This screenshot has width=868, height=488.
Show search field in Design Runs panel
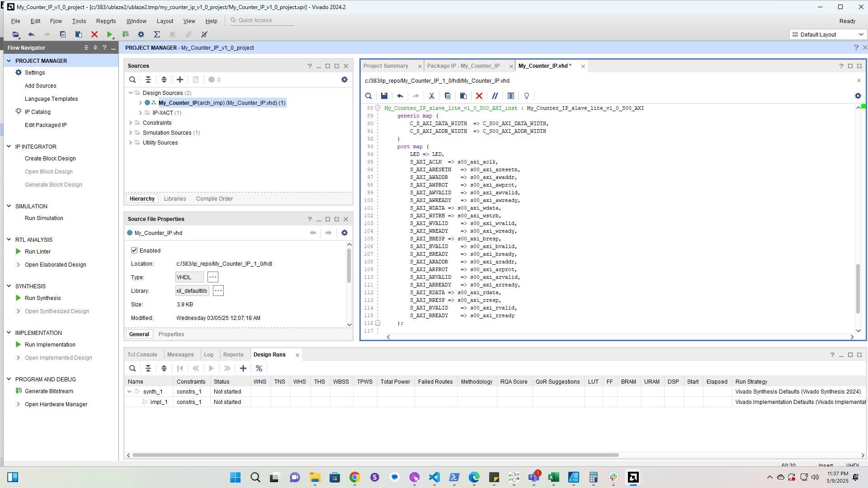point(132,368)
